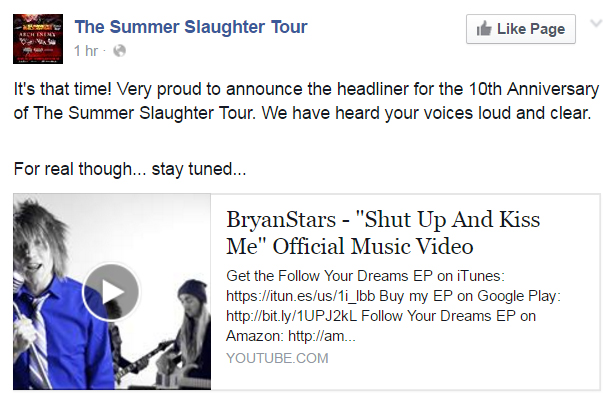The image size is (603, 402).
Task: Click the headliner announcement post text
Action: coord(300,87)
